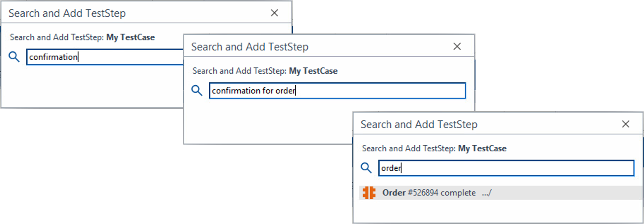
Task: Click 'My TestCase' label in the 'confirmation' dialog
Action: (130, 37)
